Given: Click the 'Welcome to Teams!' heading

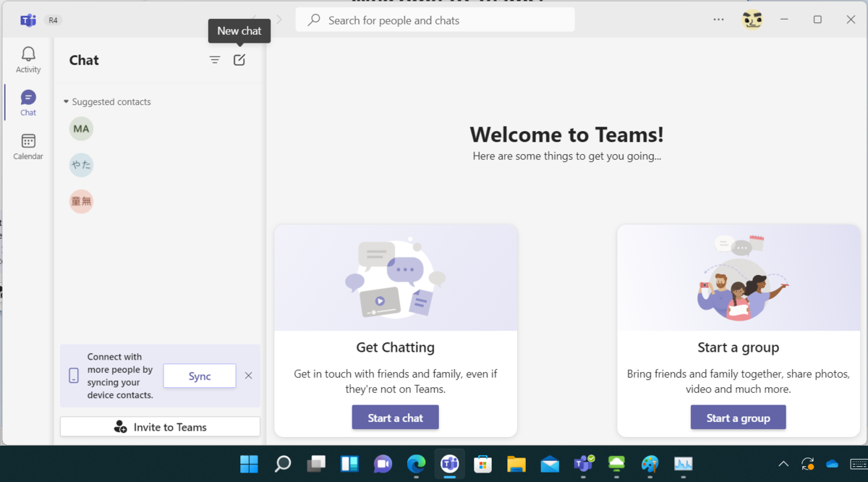Looking at the screenshot, I should pyautogui.click(x=566, y=135).
